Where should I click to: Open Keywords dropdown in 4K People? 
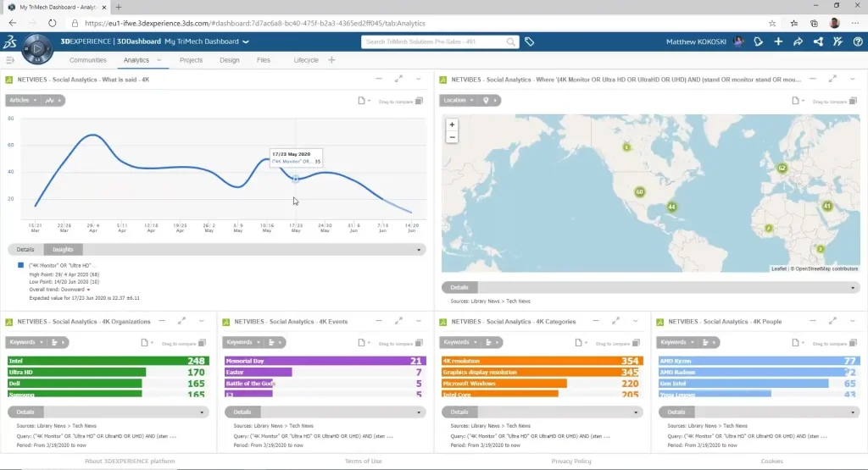676,342
